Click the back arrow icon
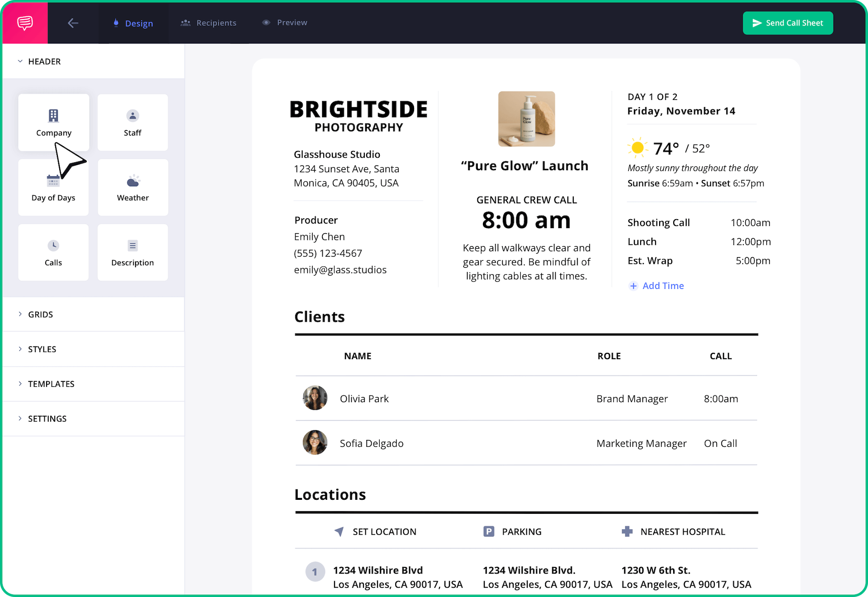 [73, 23]
